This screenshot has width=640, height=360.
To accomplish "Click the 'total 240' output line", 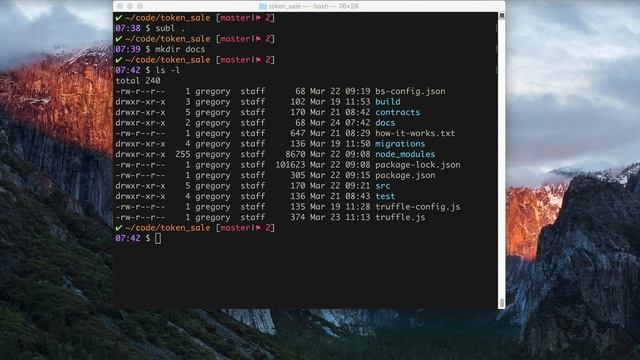I will pyautogui.click(x=138, y=81).
